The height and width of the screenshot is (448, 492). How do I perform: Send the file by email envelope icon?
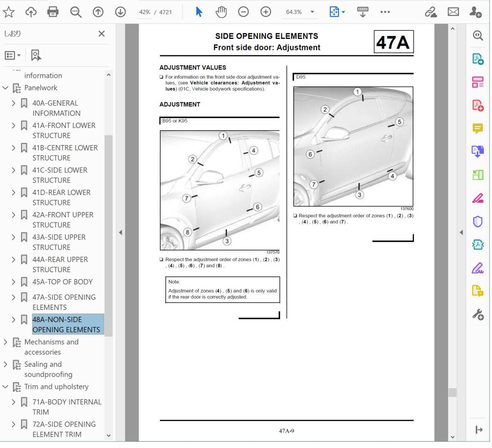(x=453, y=12)
